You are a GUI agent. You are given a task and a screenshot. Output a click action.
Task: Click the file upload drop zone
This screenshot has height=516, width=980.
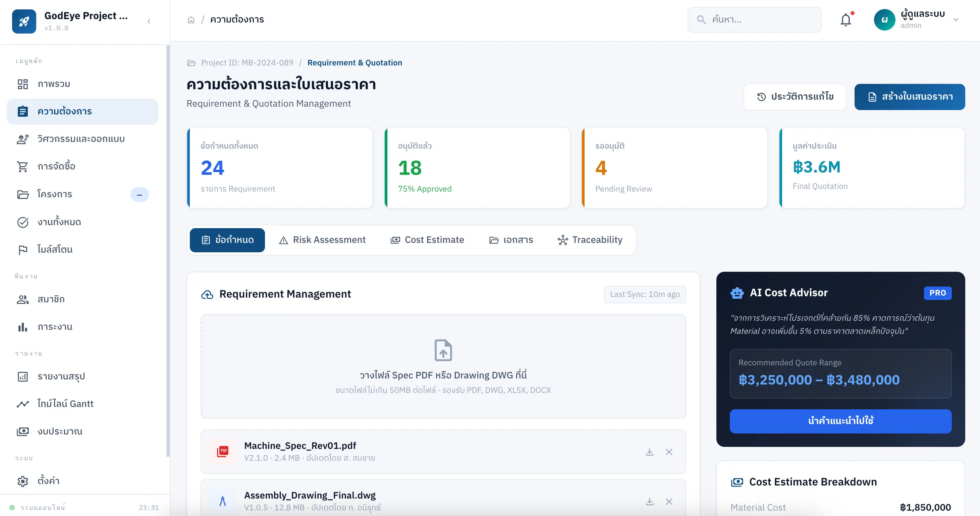point(443,366)
